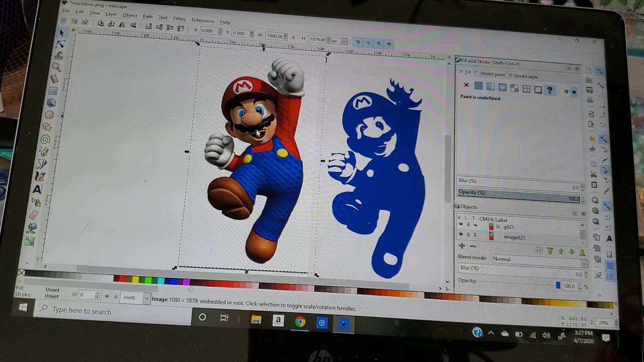644x362 pixels.
Task: Click the Rotate 90° clockwise icon
Action: pos(111,25)
